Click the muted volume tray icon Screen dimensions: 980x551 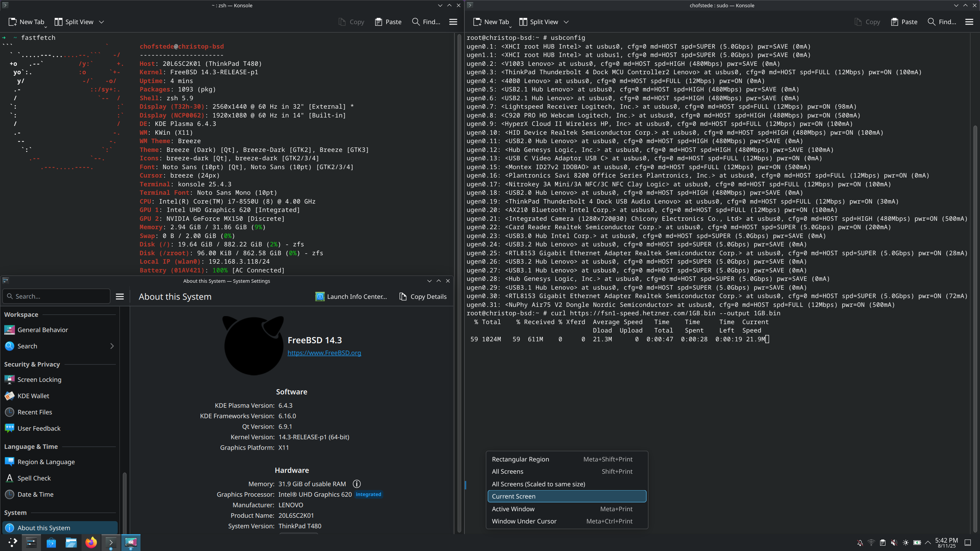click(x=894, y=543)
